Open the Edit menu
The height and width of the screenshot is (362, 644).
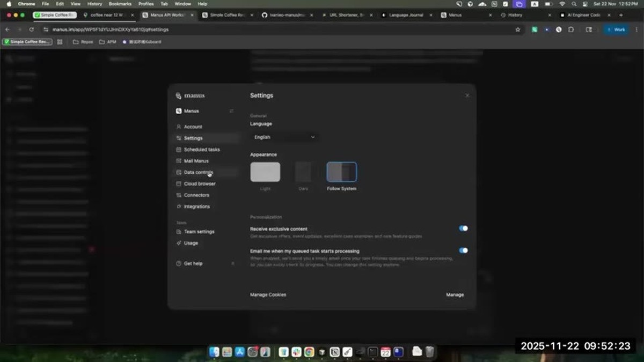click(60, 4)
